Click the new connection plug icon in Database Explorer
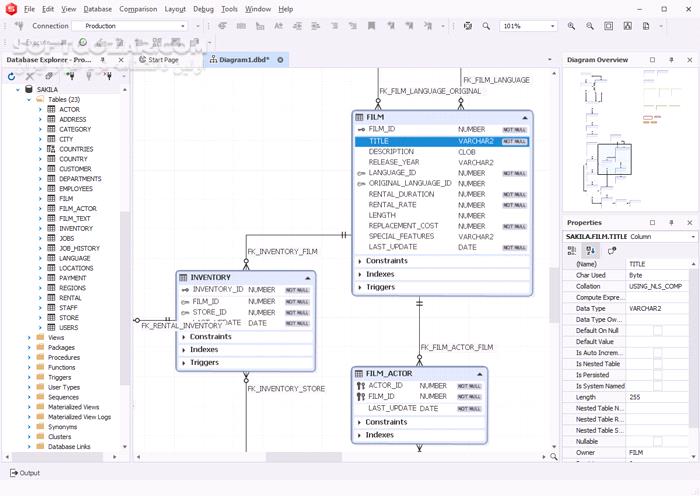The width and height of the screenshot is (700, 496). coord(70,76)
